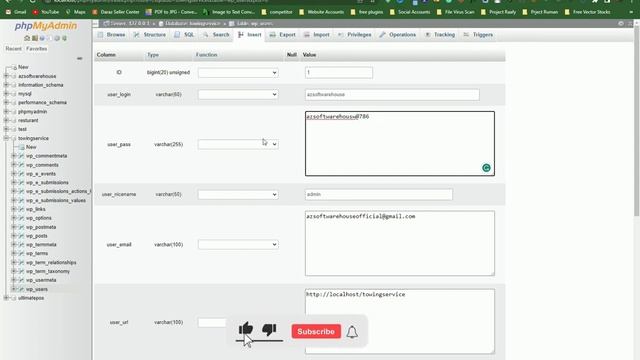Expand the azsoftwarehouse database node
This screenshot has height=360, width=640.
tap(6, 76)
